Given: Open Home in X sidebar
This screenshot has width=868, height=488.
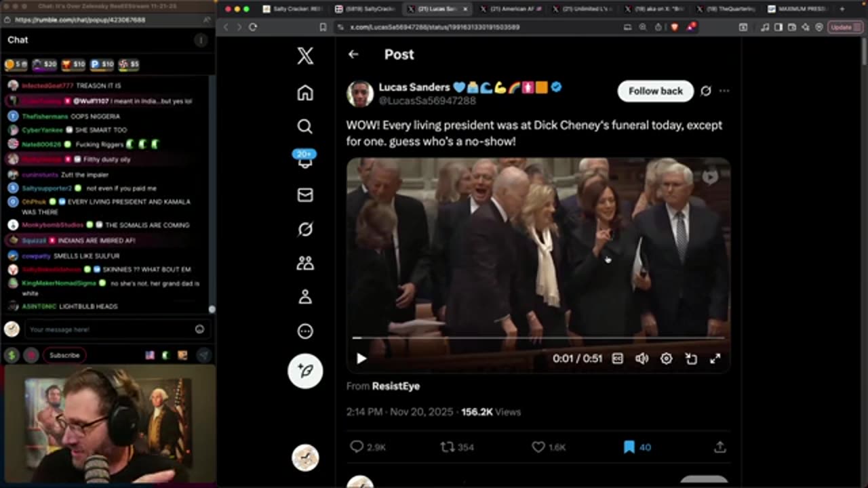Looking at the screenshot, I should click(x=305, y=93).
